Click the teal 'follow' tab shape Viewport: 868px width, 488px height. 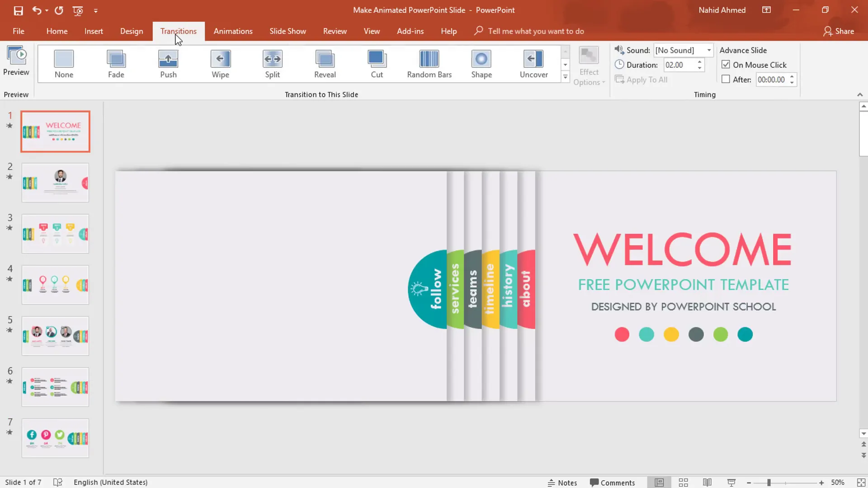(x=427, y=289)
